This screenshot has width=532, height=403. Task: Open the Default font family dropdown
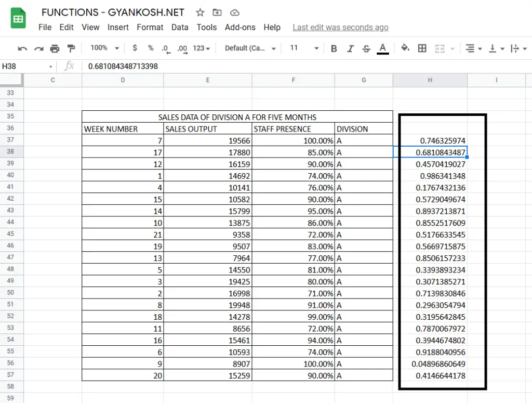250,48
